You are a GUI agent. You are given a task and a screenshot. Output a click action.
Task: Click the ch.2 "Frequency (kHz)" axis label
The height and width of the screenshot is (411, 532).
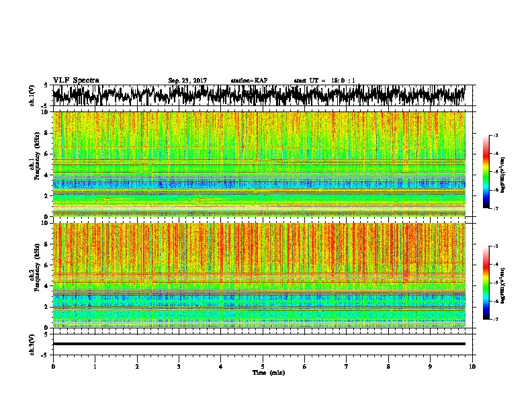click(37, 267)
